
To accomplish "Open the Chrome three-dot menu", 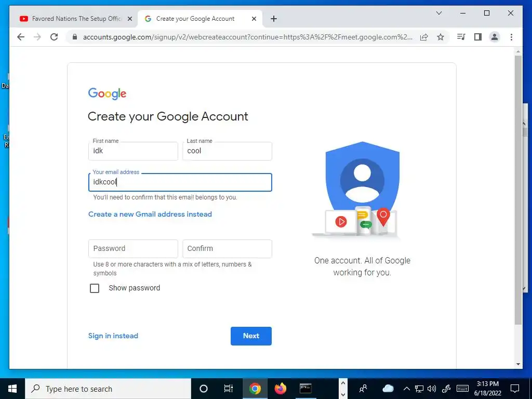I will click(511, 37).
